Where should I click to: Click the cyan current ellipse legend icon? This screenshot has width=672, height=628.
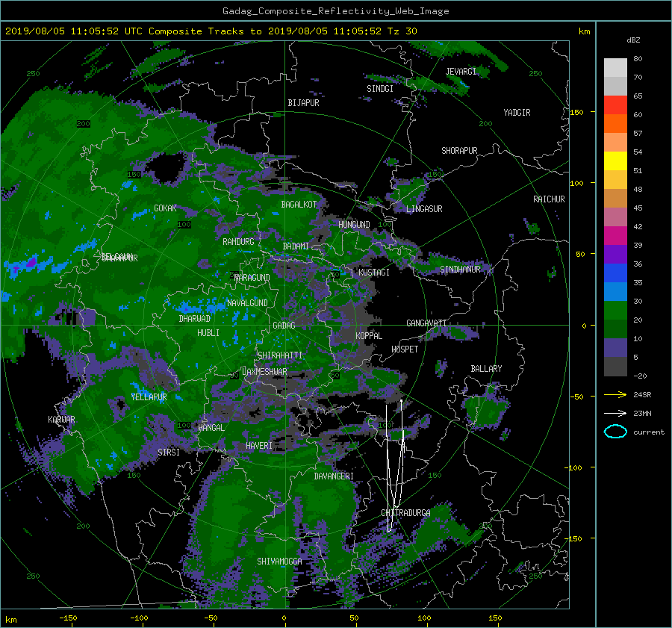[x=615, y=432]
